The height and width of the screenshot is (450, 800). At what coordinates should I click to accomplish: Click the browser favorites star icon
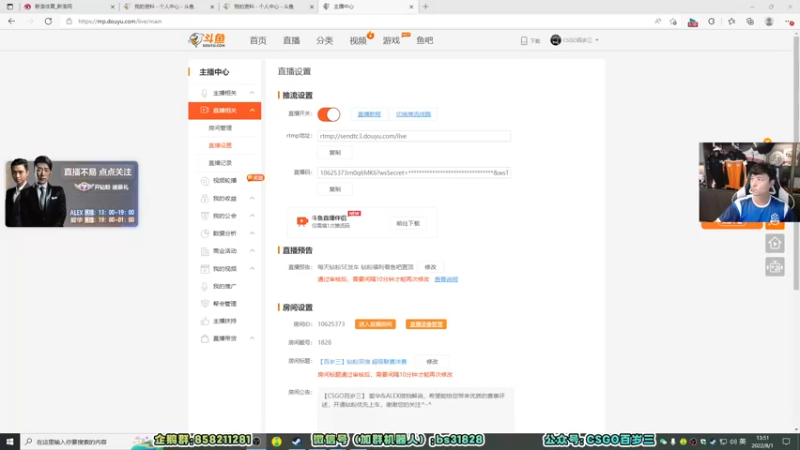732,21
